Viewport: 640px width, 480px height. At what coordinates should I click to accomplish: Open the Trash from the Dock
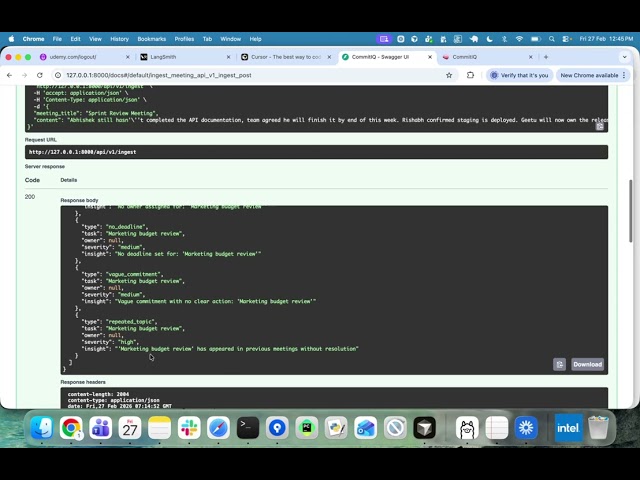[x=598, y=427]
